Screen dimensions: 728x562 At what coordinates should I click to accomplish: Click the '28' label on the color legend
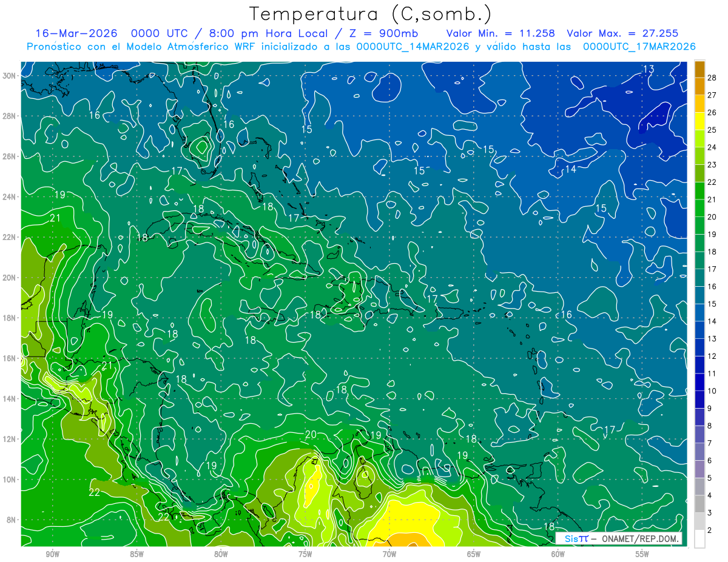tap(712, 78)
